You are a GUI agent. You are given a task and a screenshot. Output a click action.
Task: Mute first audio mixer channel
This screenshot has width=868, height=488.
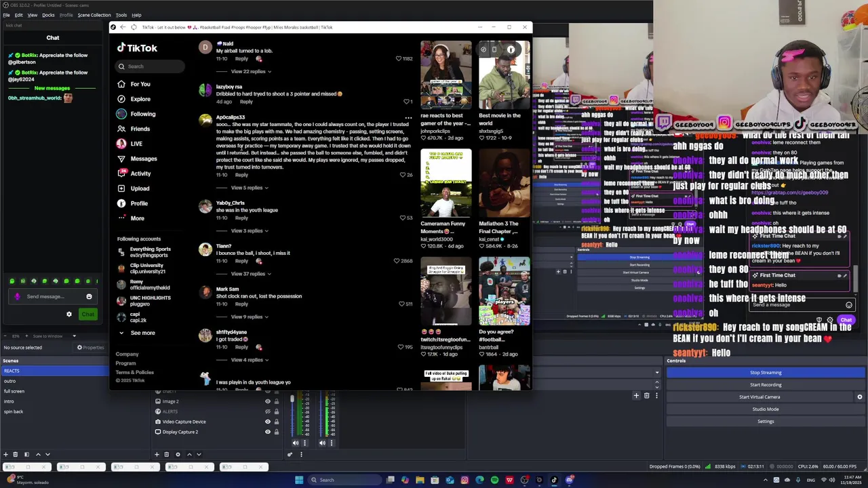coord(295,443)
